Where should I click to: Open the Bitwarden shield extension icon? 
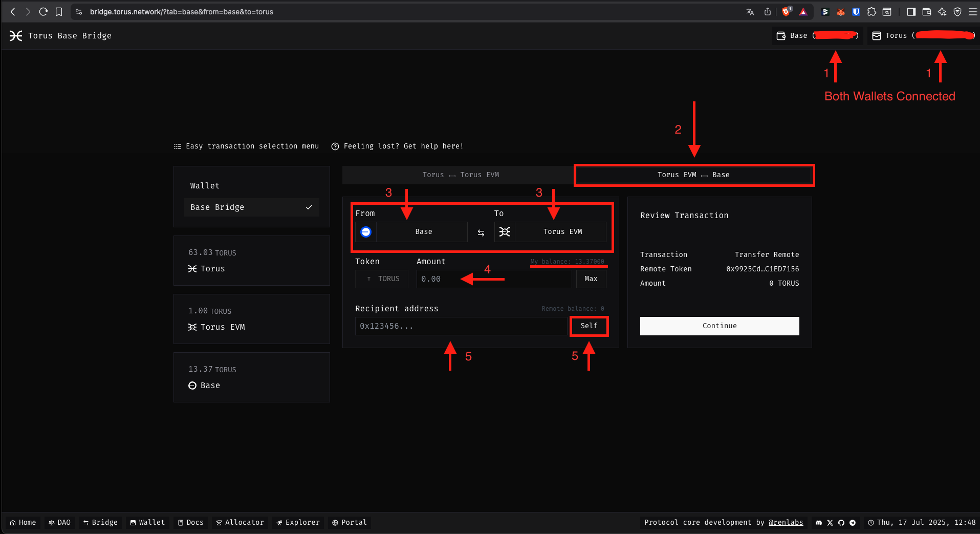[856, 12]
